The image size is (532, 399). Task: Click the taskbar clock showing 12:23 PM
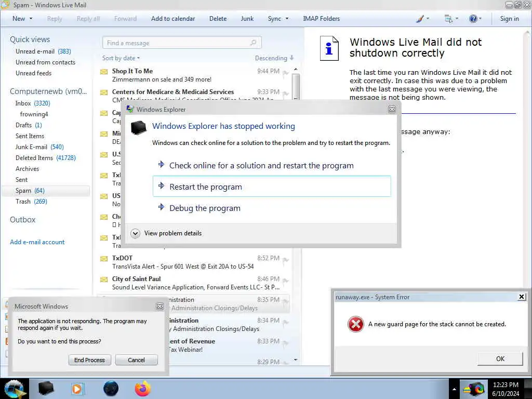click(x=506, y=389)
